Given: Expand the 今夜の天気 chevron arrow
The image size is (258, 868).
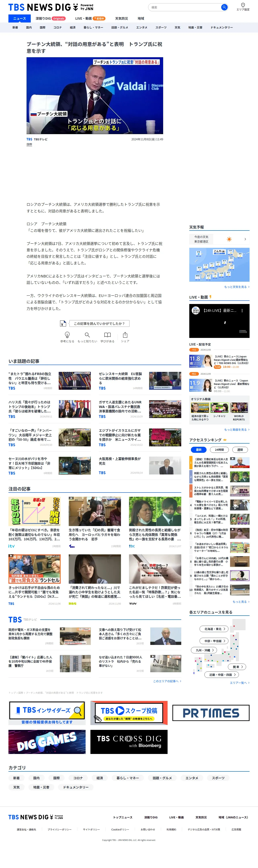Looking at the screenshot, I should click(x=245, y=239).
